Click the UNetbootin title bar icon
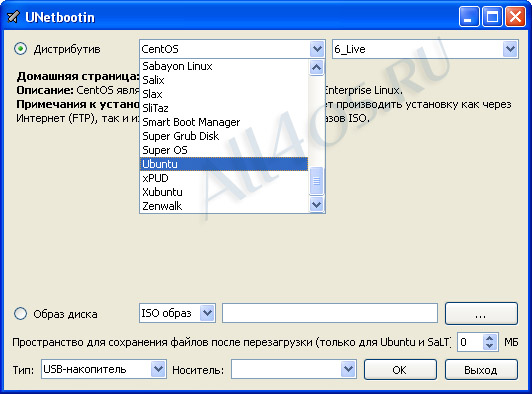 [14, 17]
